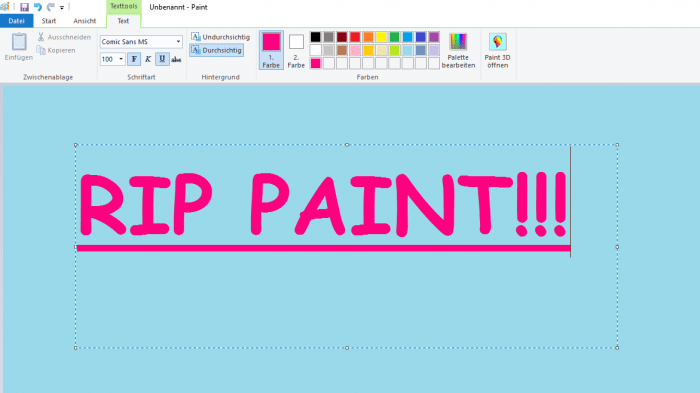Image resolution: width=700 pixels, height=393 pixels.
Task: Pick the brown color swatch
Action: pyautogui.click(x=342, y=50)
